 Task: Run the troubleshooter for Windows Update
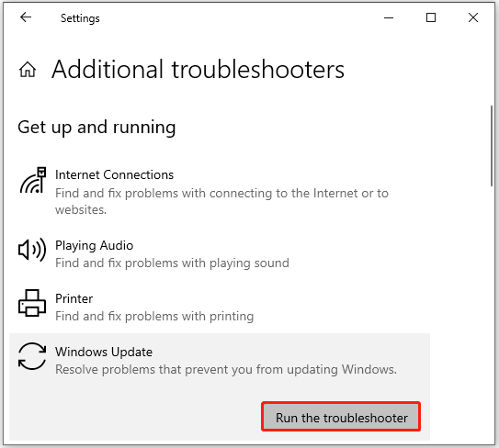[341, 417]
